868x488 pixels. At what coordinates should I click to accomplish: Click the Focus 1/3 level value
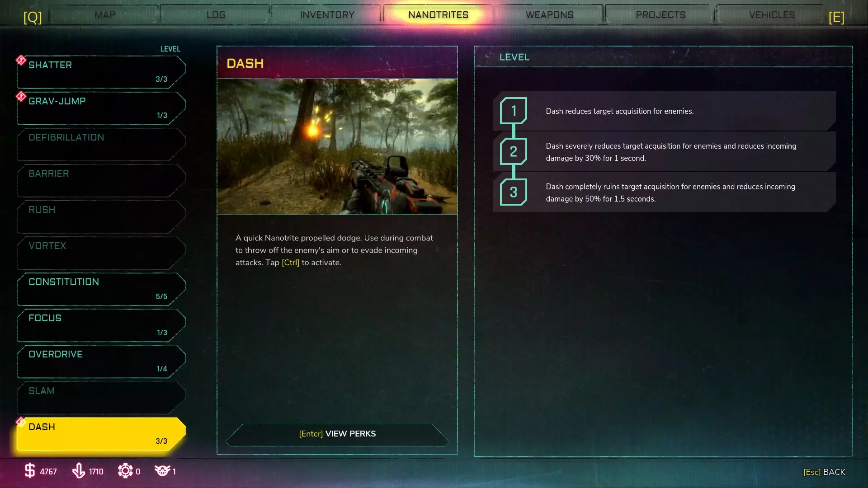point(162,333)
